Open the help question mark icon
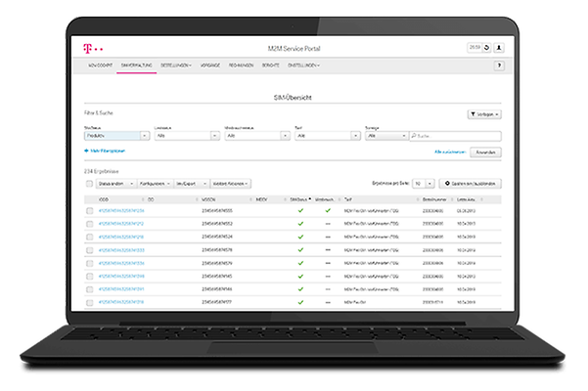588x391 pixels. 498,65
